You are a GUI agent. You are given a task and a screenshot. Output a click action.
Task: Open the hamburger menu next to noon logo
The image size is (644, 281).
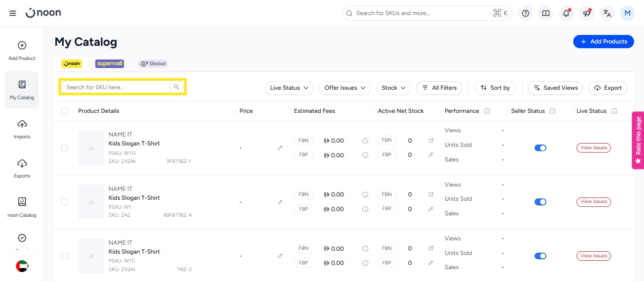coord(13,13)
